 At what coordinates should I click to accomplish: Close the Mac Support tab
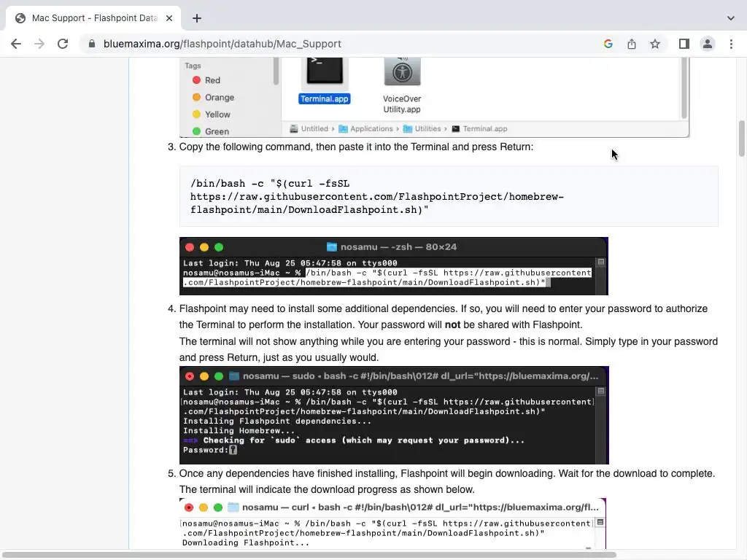(x=169, y=18)
